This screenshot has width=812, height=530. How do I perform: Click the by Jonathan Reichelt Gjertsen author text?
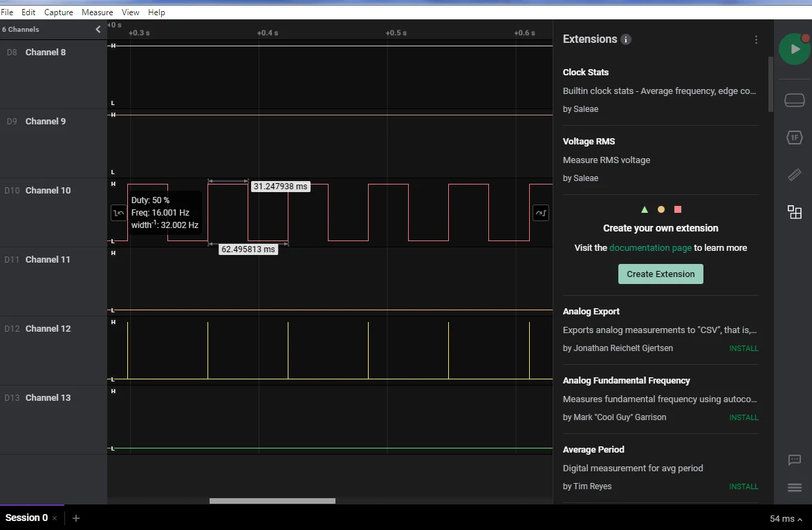coord(618,348)
